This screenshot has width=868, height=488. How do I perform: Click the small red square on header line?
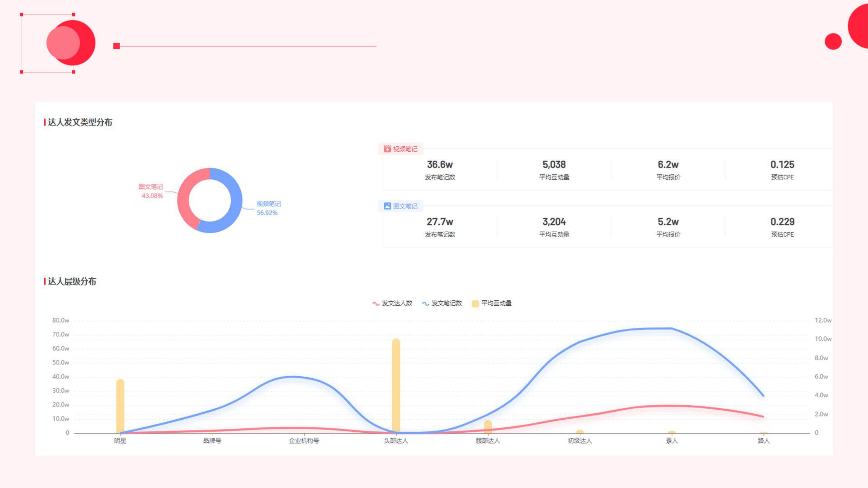pyautogui.click(x=117, y=46)
